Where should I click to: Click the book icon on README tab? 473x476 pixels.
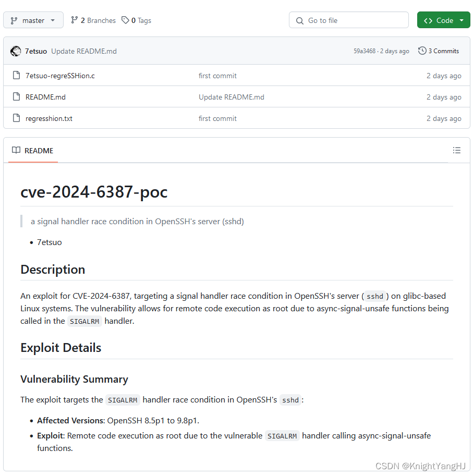pyautogui.click(x=16, y=150)
